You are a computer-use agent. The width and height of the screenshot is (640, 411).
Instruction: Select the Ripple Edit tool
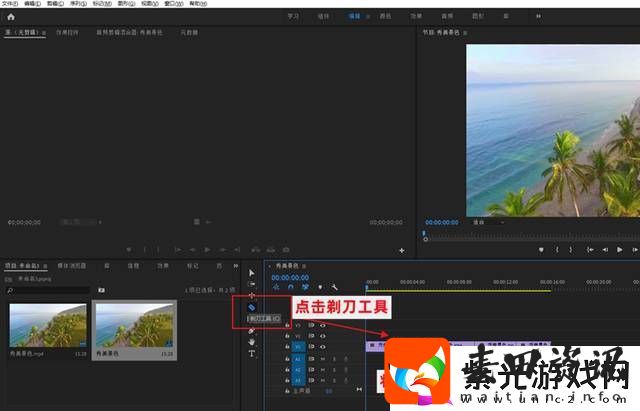pyautogui.click(x=252, y=295)
